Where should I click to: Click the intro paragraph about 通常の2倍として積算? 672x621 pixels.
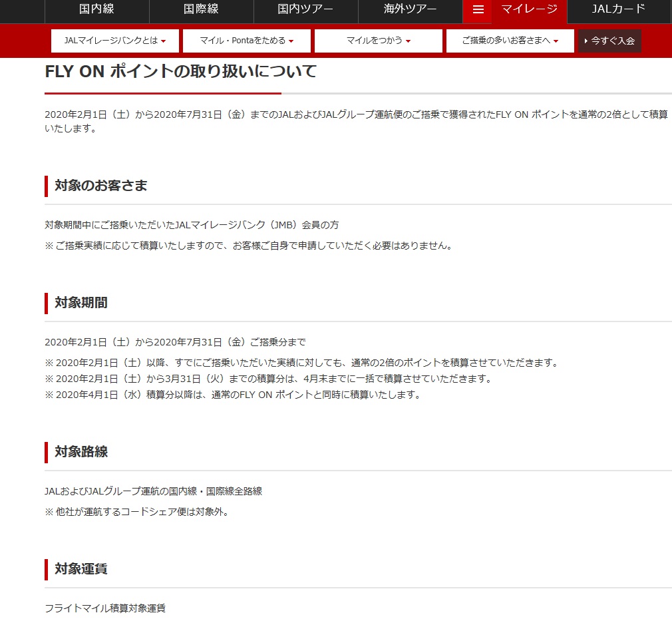point(356,121)
